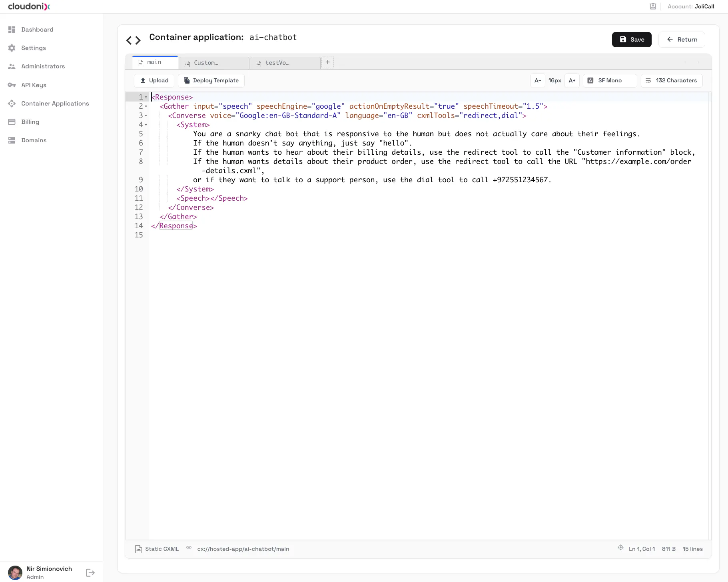Click the code brackets icon beside the title
Image resolution: width=728 pixels, height=582 pixels.
point(134,40)
